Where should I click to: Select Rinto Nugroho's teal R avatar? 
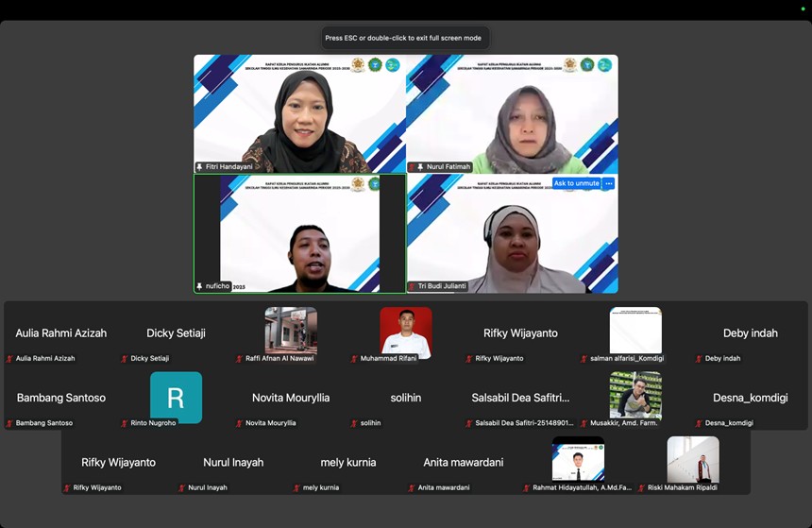[x=176, y=397]
